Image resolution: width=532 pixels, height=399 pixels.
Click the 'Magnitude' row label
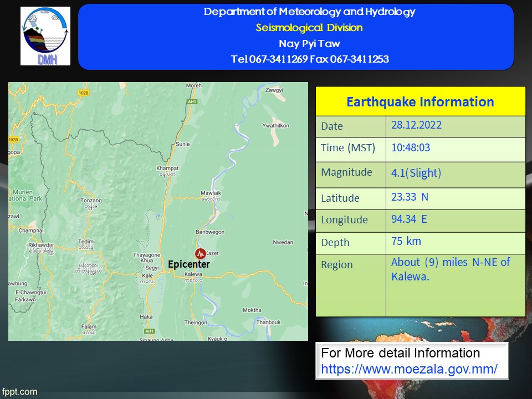click(346, 172)
